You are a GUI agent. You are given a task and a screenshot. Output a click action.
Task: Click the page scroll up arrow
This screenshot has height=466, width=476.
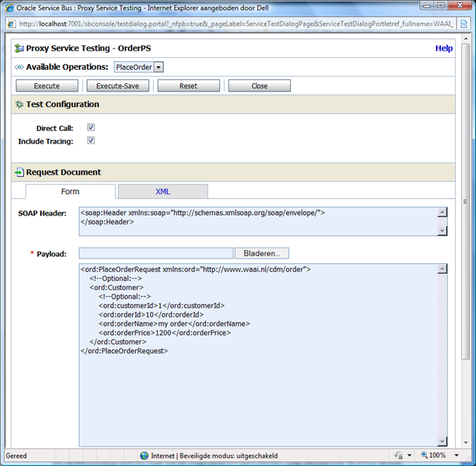466,39
